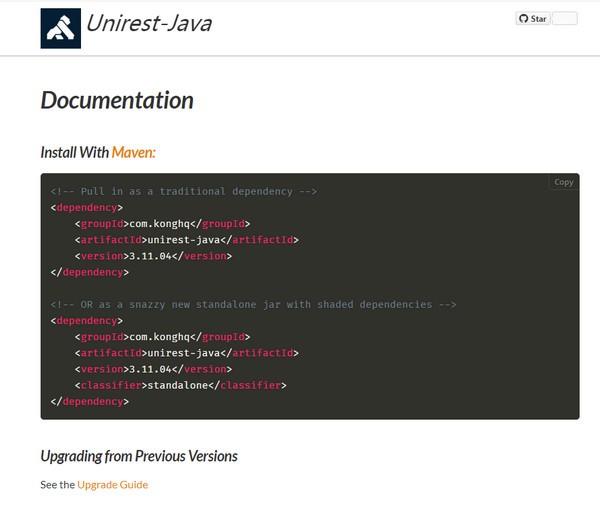Screen dimensions: 600x506
Task: Click the 'Install With' heading text
Action: 74,152
